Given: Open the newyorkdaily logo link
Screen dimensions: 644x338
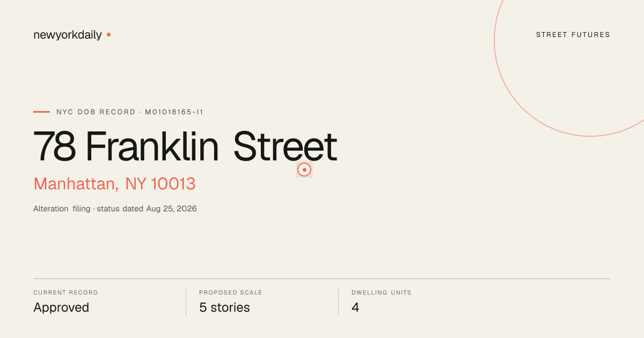Looking at the screenshot, I should tap(68, 35).
